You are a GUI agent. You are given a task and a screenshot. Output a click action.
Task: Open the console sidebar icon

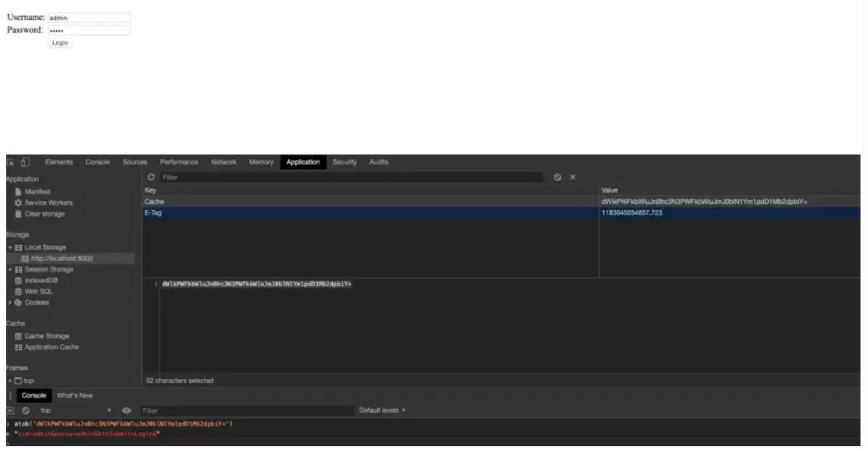tap(11, 411)
